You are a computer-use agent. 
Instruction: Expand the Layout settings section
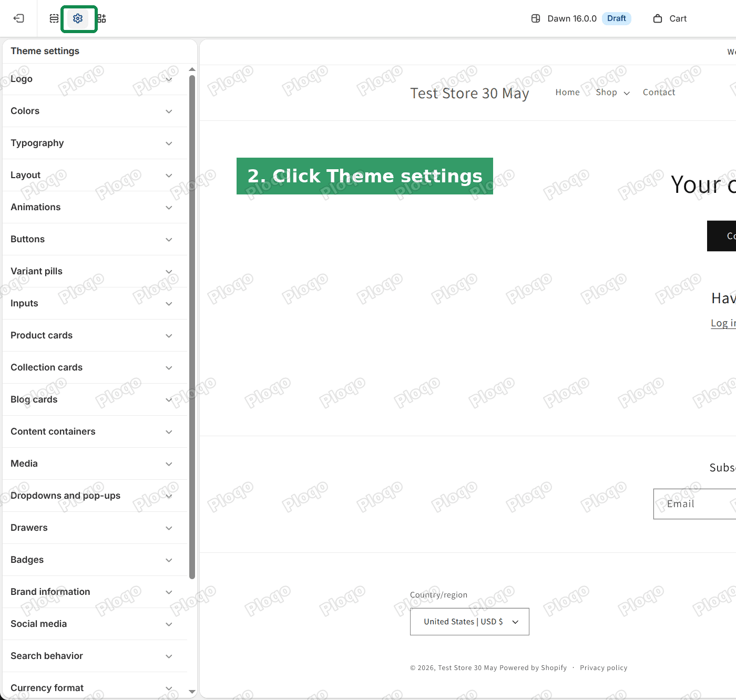95,175
